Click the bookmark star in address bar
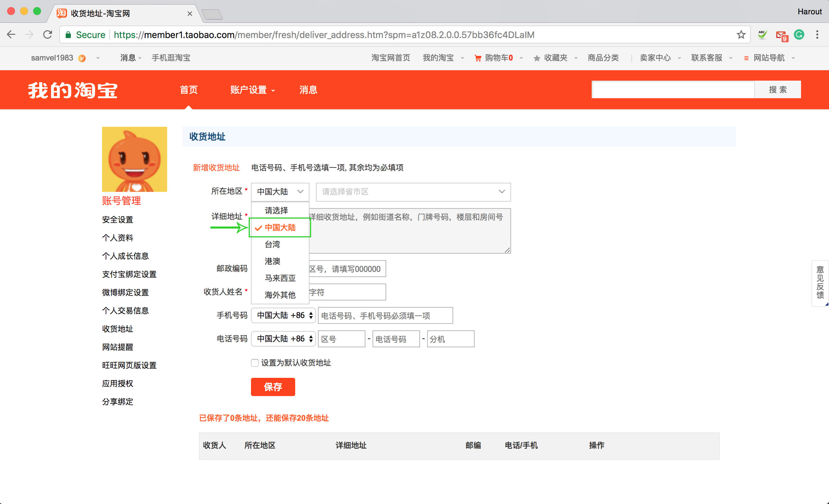 pyautogui.click(x=741, y=35)
